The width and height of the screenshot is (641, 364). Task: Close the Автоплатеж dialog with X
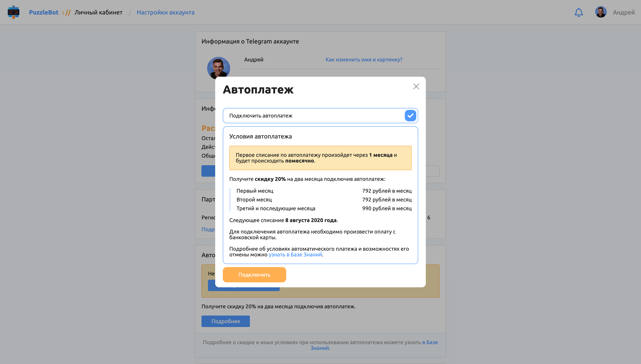tap(416, 86)
